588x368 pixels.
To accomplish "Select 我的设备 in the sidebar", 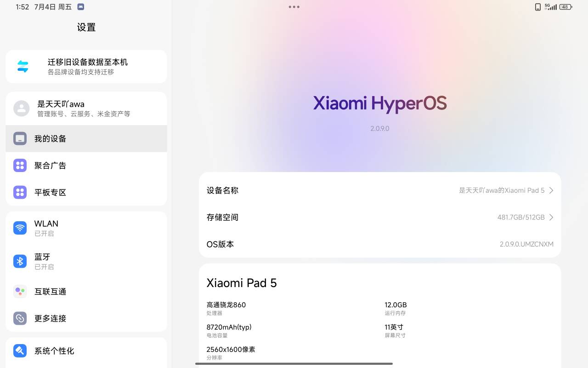I will pyautogui.click(x=86, y=138).
